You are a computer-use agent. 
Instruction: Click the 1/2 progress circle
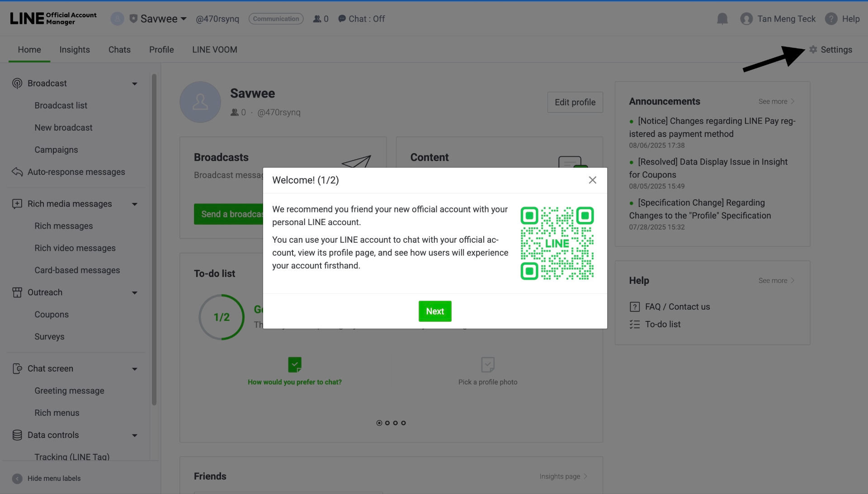222,317
